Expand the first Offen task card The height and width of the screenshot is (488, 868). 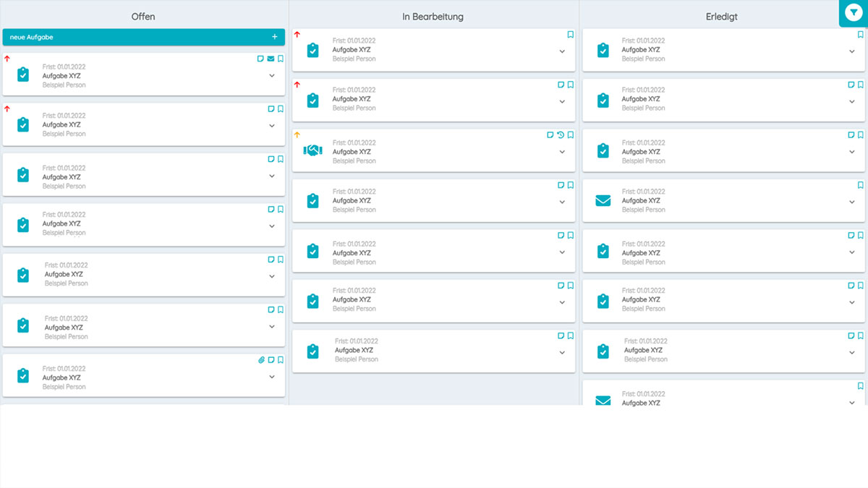click(x=272, y=75)
